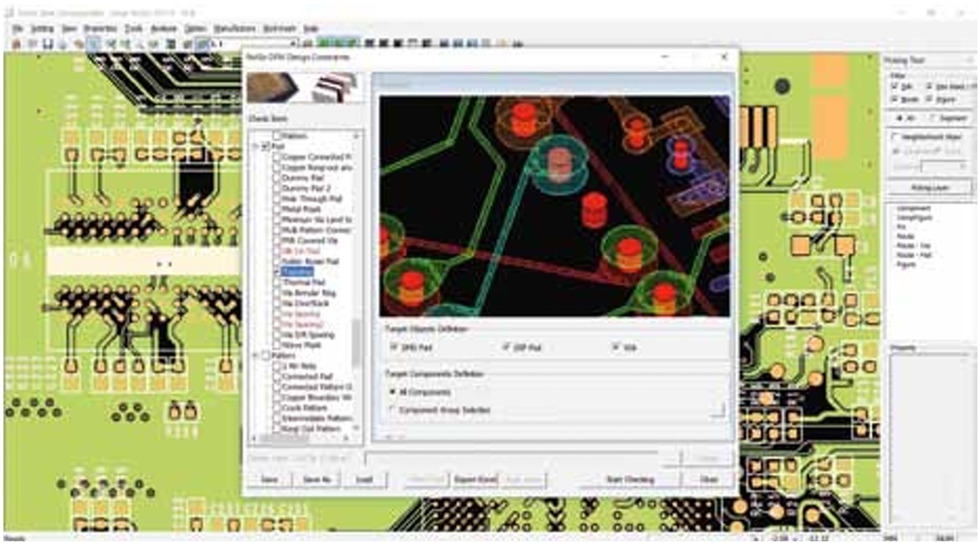The height and width of the screenshot is (543, 980).
Task: Open the layer dropdown in the main toolbar
Action: [292, 44]
